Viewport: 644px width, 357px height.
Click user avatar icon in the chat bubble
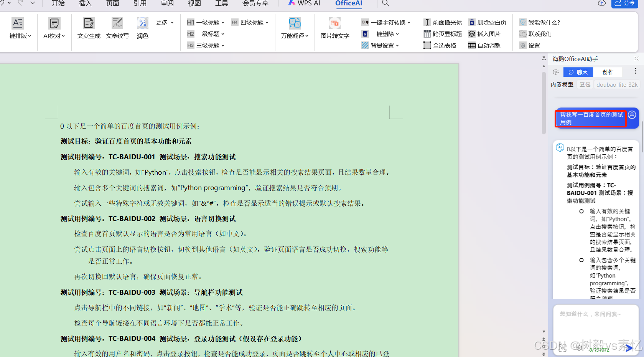click(632, 115)
